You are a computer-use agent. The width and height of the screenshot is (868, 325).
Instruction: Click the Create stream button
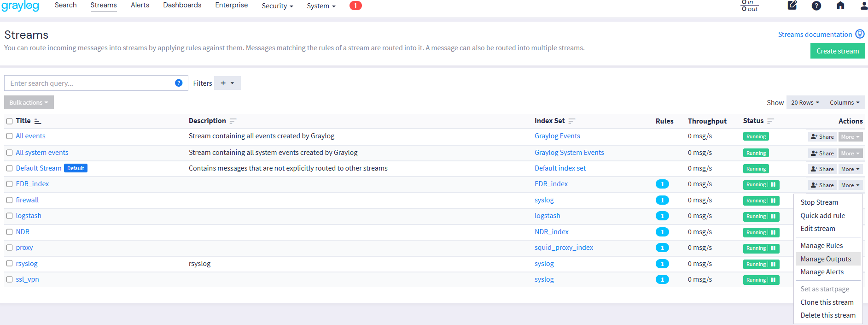(837, 51)
